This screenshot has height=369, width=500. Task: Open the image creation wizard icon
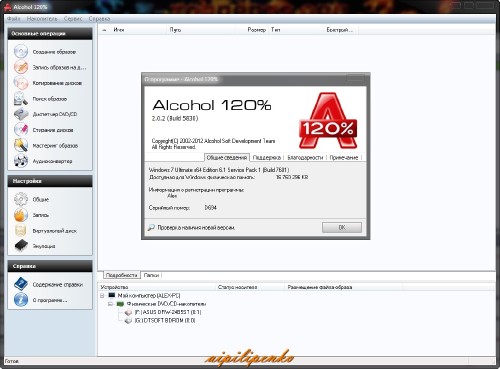21,52
